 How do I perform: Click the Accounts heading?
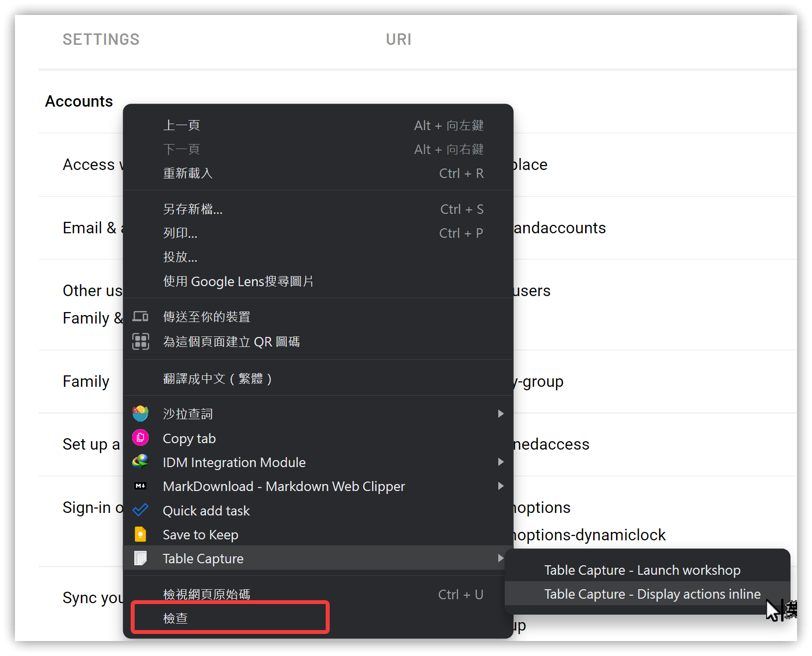79,101
